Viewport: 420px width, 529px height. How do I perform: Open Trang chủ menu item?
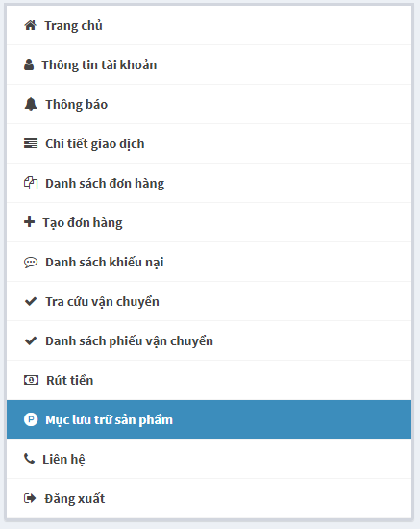209,25
